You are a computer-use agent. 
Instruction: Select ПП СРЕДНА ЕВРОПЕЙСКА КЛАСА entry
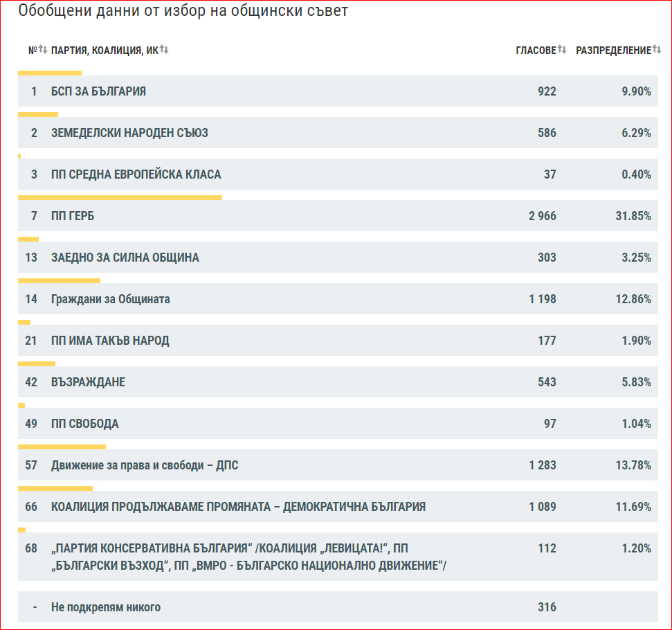click(136, 174)
